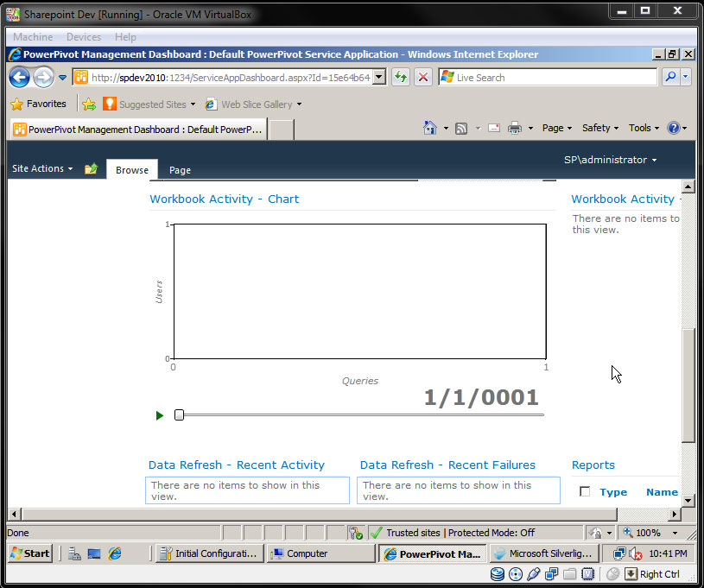This screenshot has width=704, height=588.
Task: Open Site Actions menu
Action: pos(42,168)
